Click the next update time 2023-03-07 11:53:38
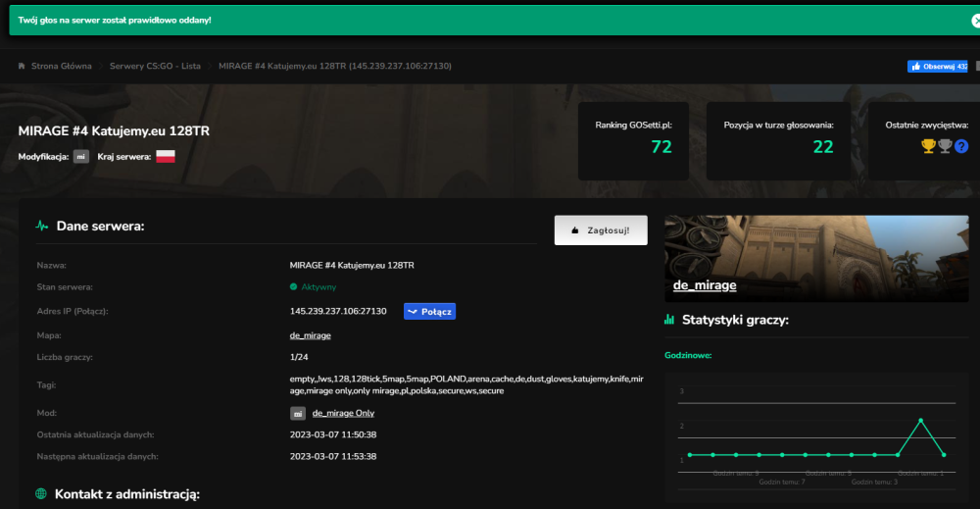980x509 pixels. coord(333,456)
